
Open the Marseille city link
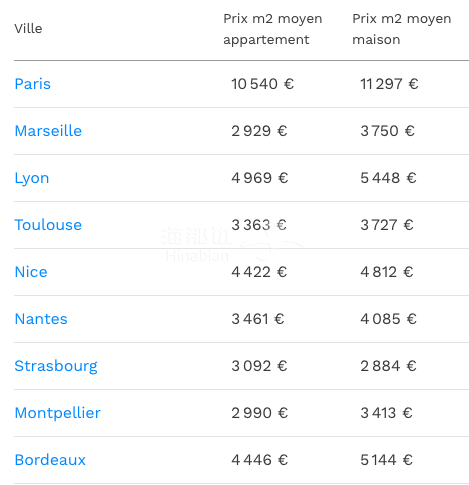[48, 131]
